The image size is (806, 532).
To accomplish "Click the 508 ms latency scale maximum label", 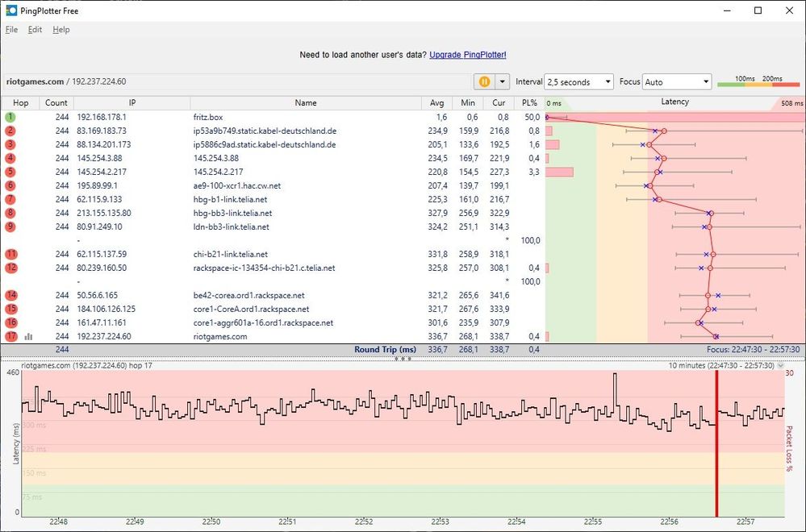I will [x=791, y=103].
